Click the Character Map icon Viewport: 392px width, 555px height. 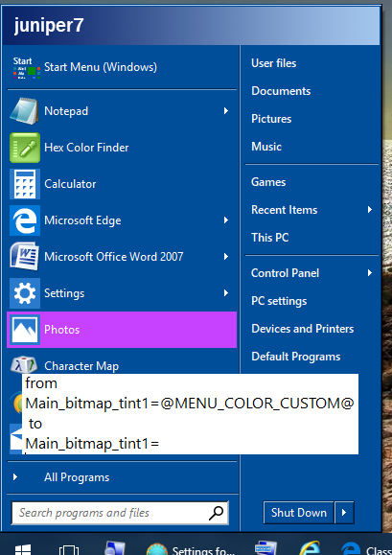click(24, 364)
